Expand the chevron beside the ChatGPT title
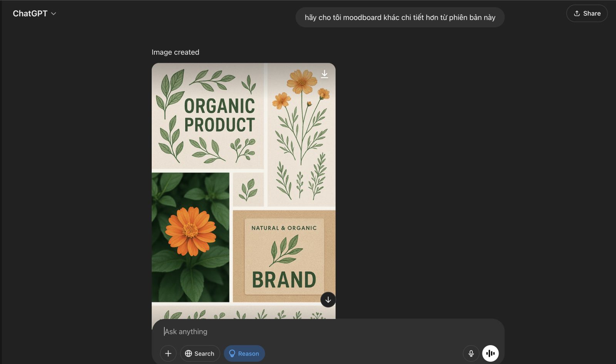The image size is (616, 364). pyautogui.click(x=54, y=14)
